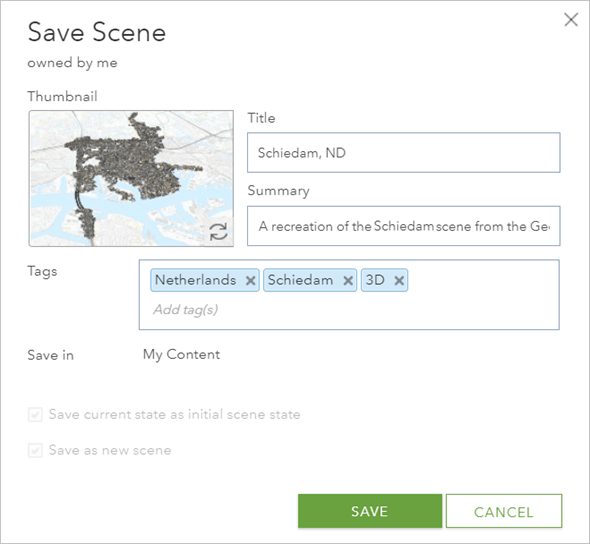Click the Schiedam scene thumbnail
This screenshot has height=544, width=590.
point(131,178)
